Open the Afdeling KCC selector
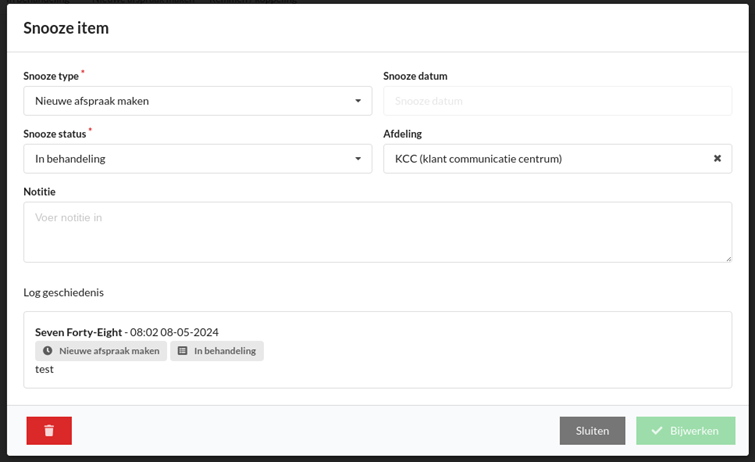The width and height of the screenshot is (755, 462). tap(558, 158)
